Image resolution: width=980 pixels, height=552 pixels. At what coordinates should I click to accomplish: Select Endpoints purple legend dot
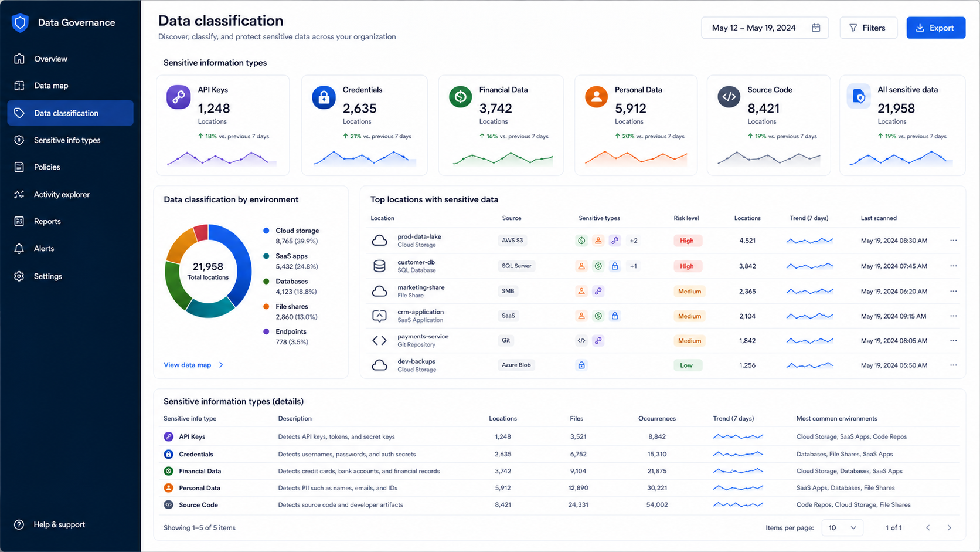(266, 331)
